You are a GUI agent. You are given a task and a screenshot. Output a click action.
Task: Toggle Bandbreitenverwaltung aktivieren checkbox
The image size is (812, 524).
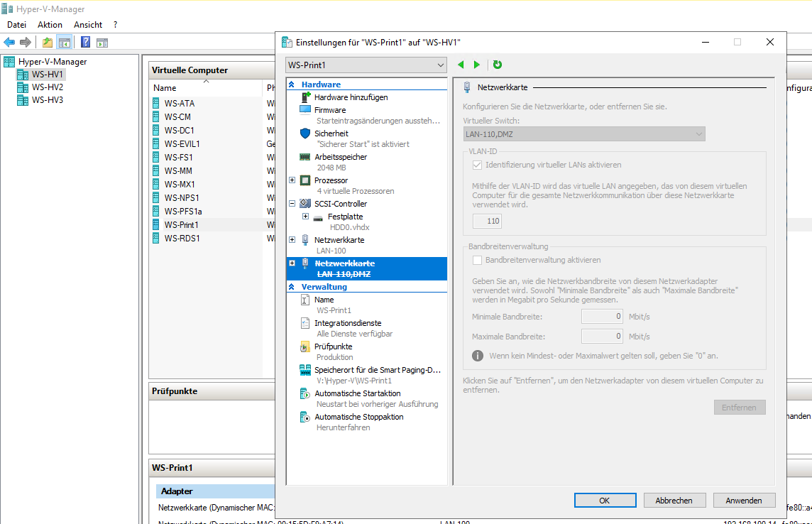477,261
